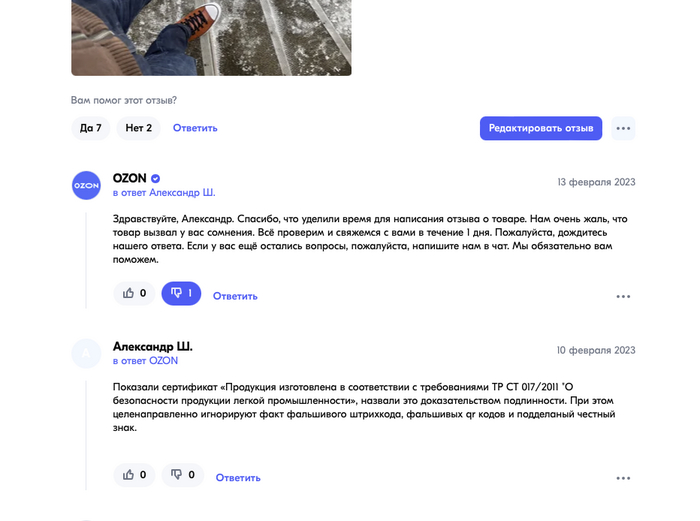The height and width of the screenshot is (521, 700).
Task: Vote Нет 2 on review helpfulness
Action: (x=138, y=128)
